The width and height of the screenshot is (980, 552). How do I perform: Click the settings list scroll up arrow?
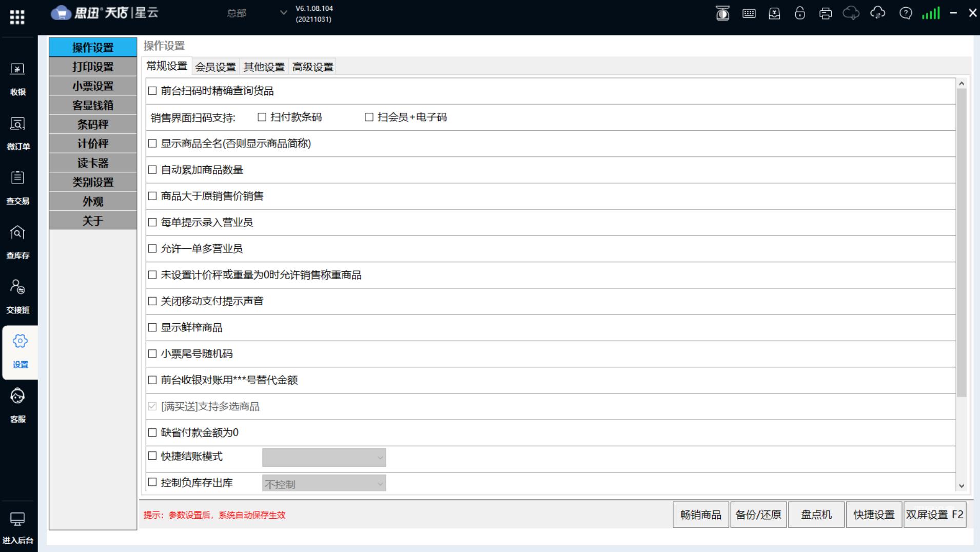coord(962,83)
